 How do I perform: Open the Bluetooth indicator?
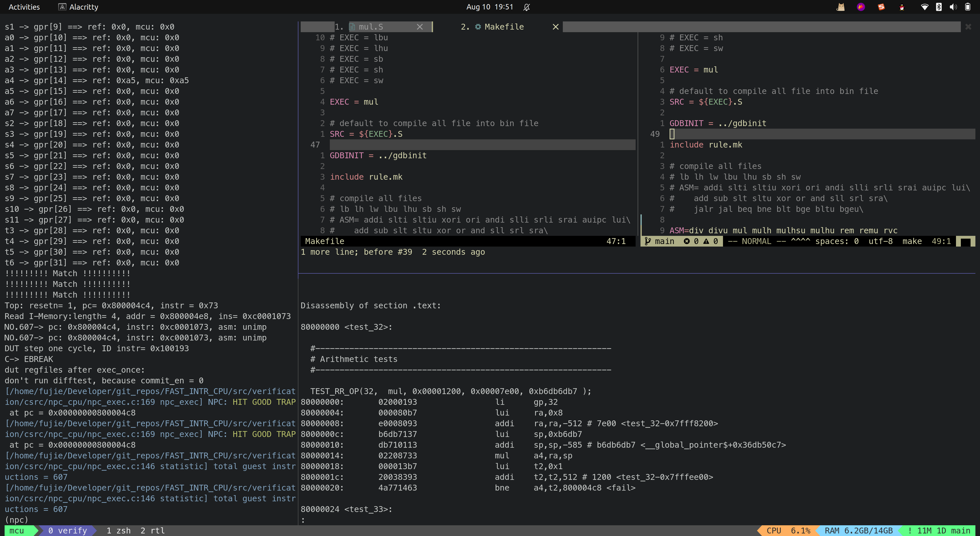click(939, 7)
